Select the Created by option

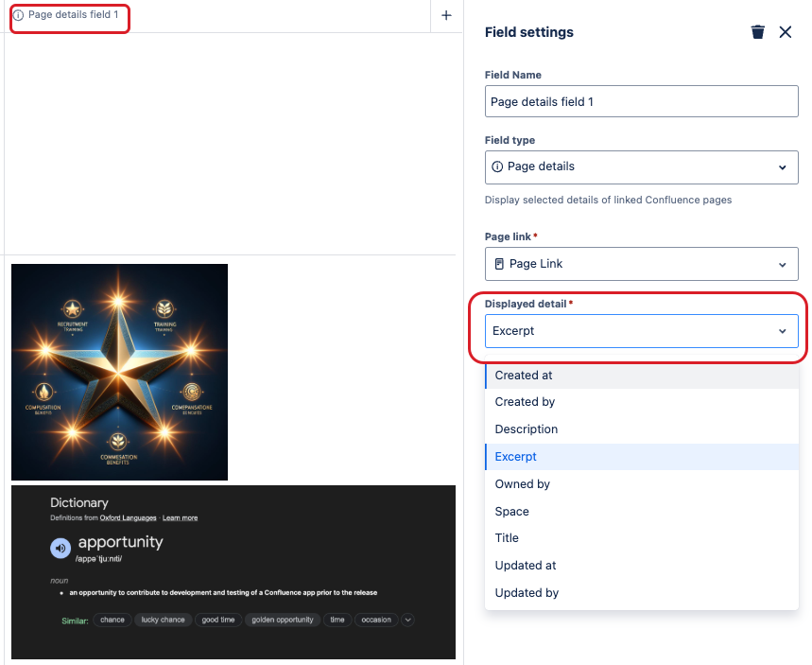pyautogui.click(x=642, y=402)
